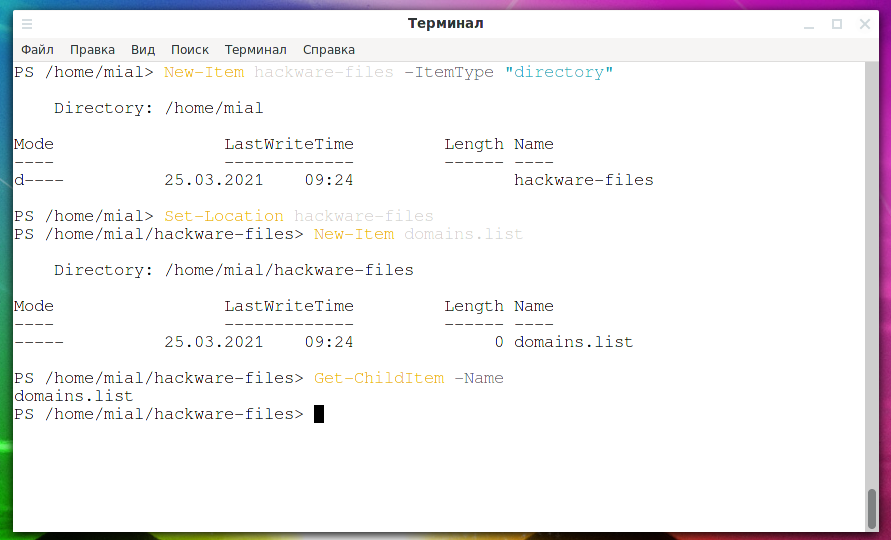The width and height of the screenshot is (891, 540).
Task: Click the 'Set-Location' command text
Action: coord(224,216)
